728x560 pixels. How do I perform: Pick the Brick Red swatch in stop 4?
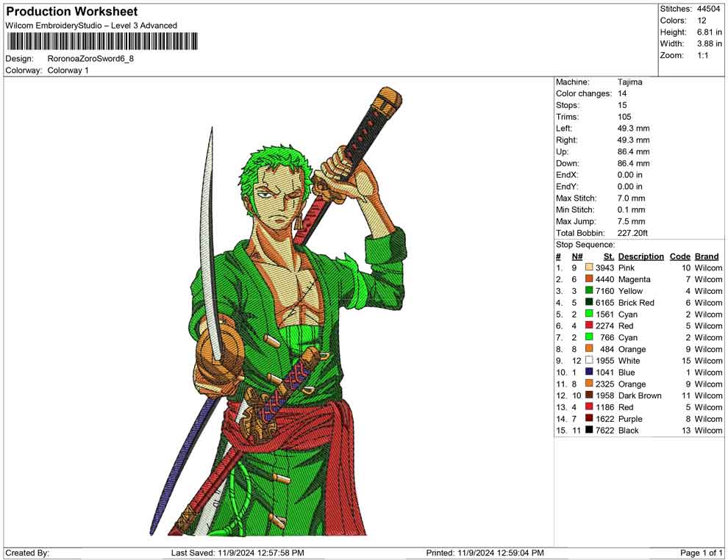[589, 303]
